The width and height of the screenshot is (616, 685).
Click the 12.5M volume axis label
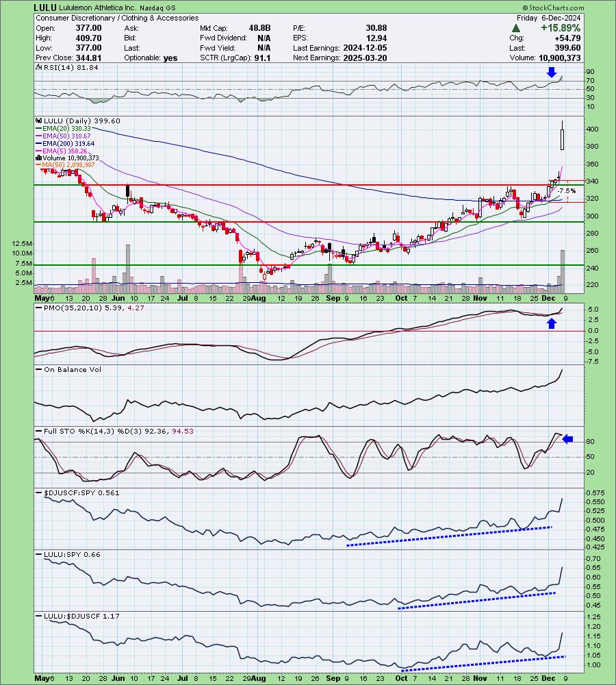click(23, 243)
